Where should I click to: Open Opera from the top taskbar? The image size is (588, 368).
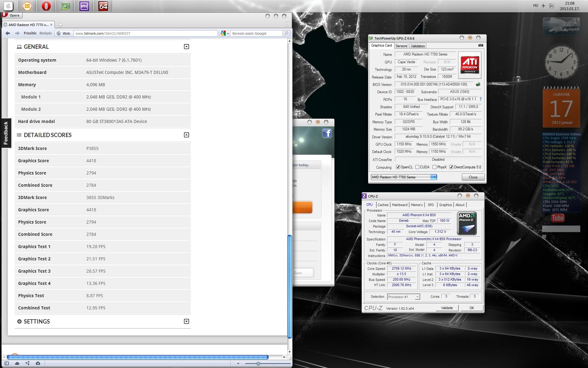point(46,6)
